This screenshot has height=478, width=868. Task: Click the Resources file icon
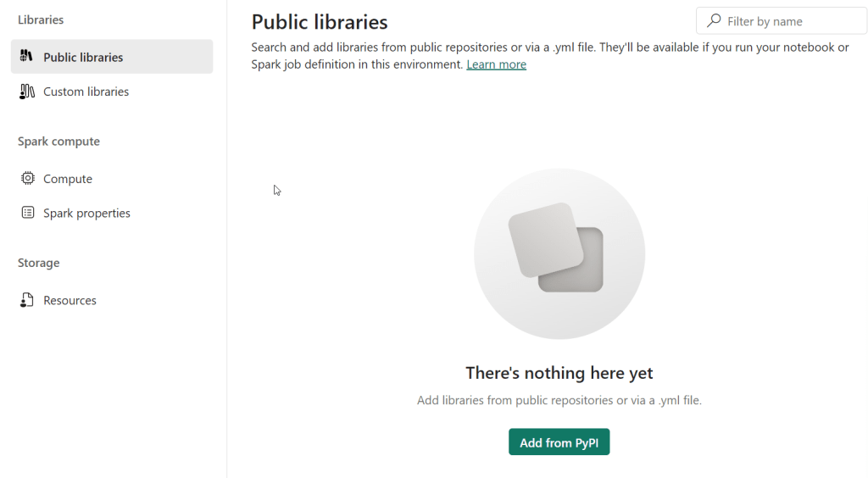tap(28, 300)
